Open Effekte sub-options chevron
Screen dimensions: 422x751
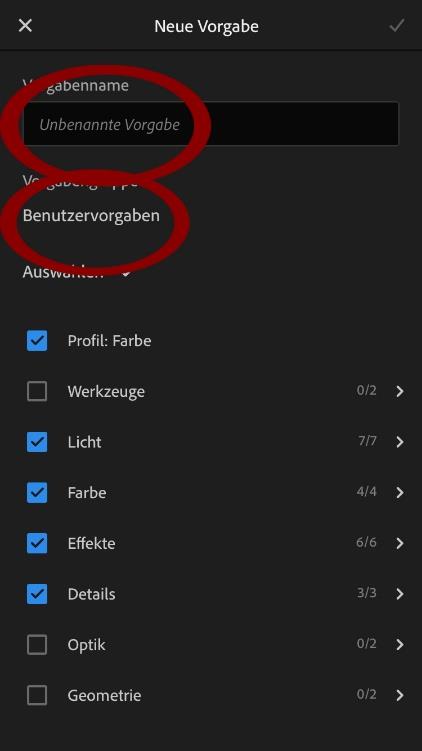(x=400, y=543)
